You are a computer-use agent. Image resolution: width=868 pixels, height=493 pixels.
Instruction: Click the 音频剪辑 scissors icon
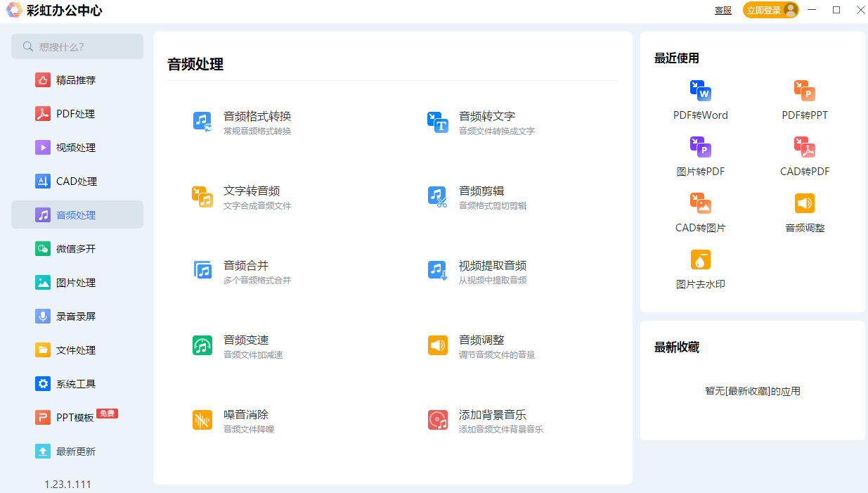coord(439,196)
